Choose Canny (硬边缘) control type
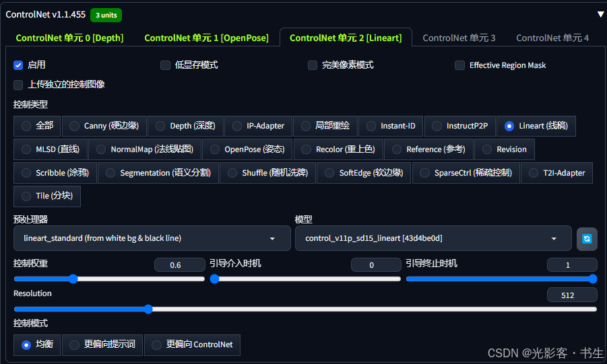 (x=104, y=126)
